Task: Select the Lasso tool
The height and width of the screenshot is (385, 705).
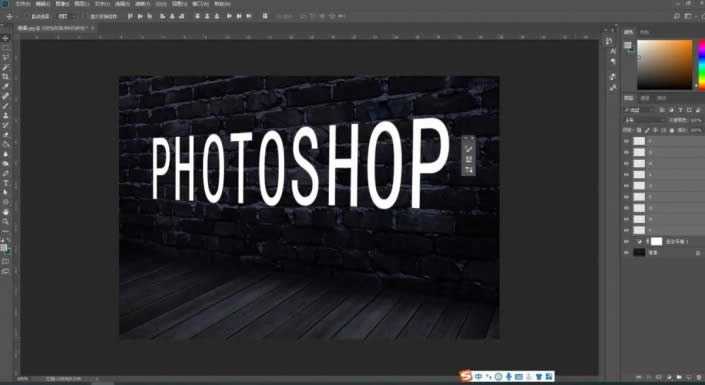Action: tap(5, 58)
